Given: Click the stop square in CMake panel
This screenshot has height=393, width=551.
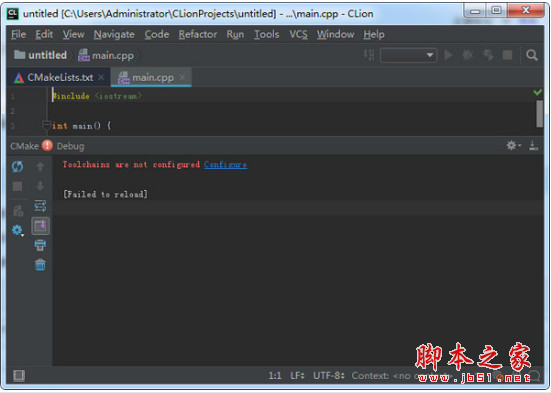Looking at the screenshot, I should pyautogui.click(x=17, y=186).
